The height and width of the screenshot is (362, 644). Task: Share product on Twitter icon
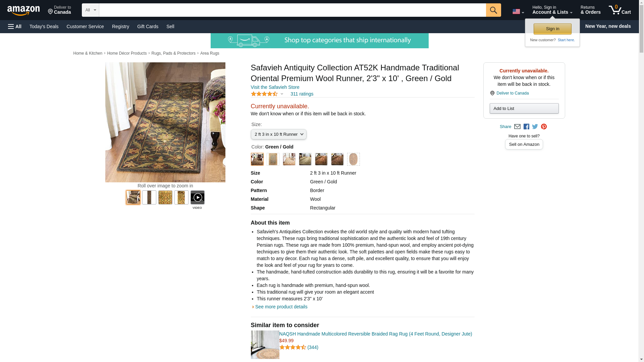(535, 127)
